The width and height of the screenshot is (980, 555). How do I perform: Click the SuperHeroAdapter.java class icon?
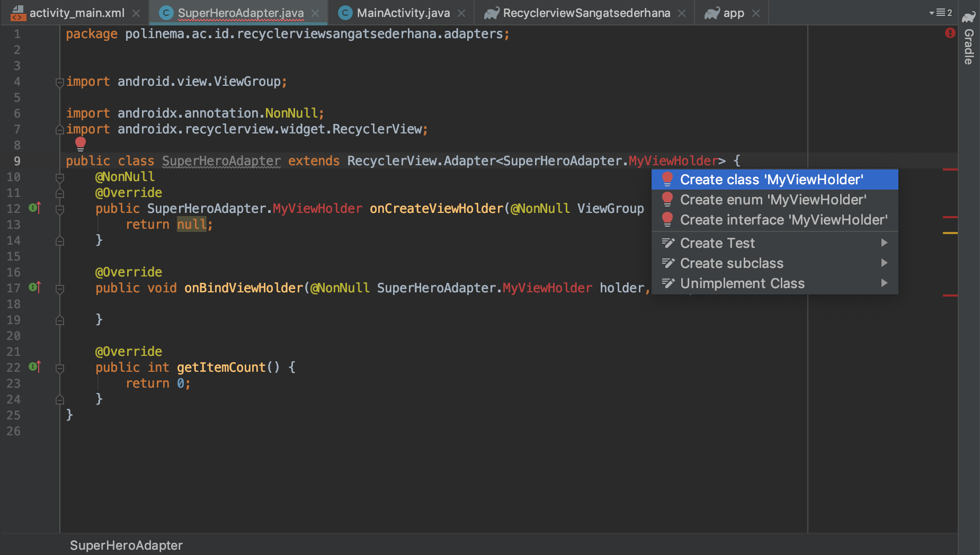(x=166, y=13)
